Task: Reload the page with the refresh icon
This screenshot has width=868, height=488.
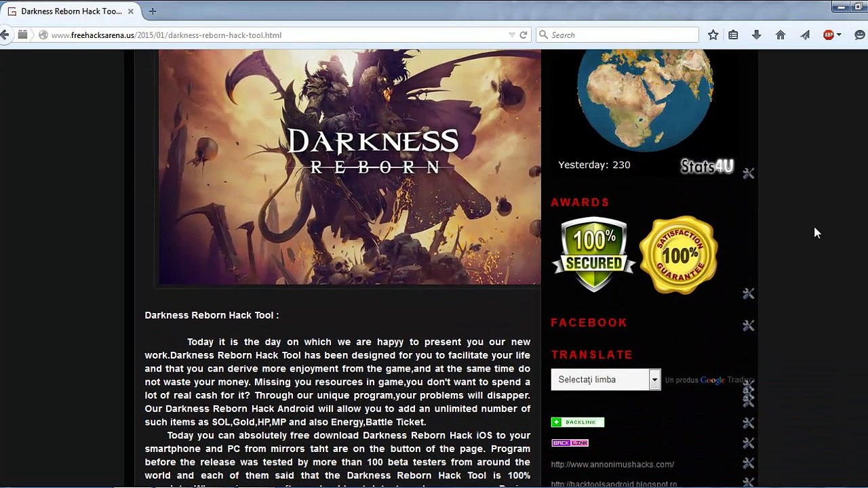Action: point(523,35)
